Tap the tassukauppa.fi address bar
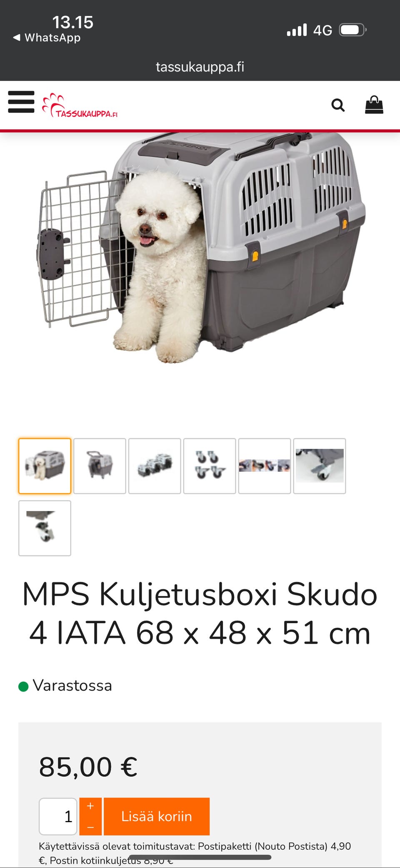 click(200, 67)
